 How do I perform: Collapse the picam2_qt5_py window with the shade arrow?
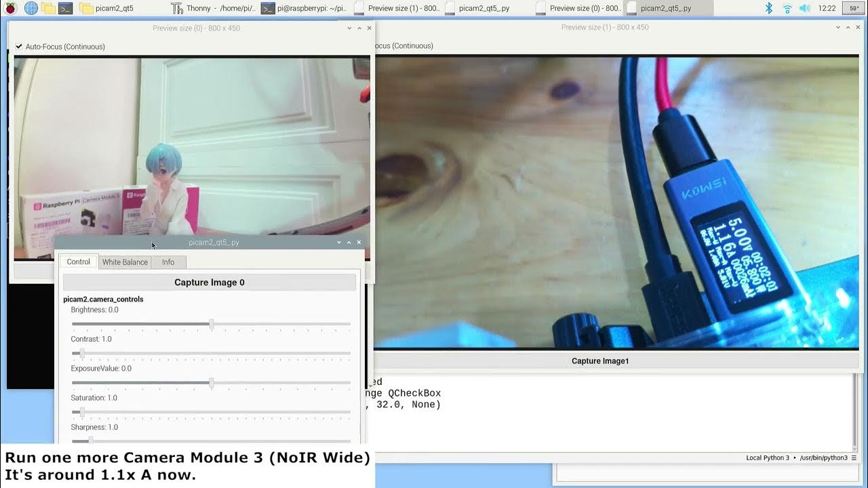pos(349,242)
